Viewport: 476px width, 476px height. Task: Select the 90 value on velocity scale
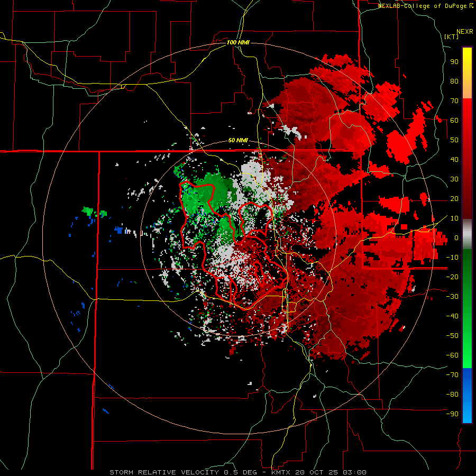coord(454,62)
